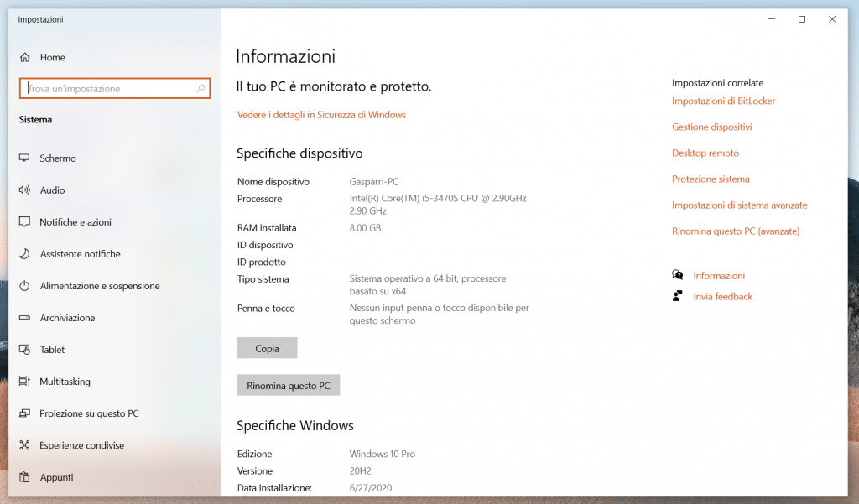
Task: Go to Esperienze condivise section
Action: 81,445
